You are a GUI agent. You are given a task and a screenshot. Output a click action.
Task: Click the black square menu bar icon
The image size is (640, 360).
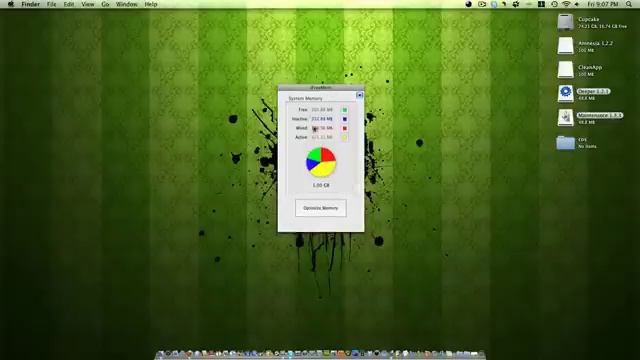coord(541,4)
